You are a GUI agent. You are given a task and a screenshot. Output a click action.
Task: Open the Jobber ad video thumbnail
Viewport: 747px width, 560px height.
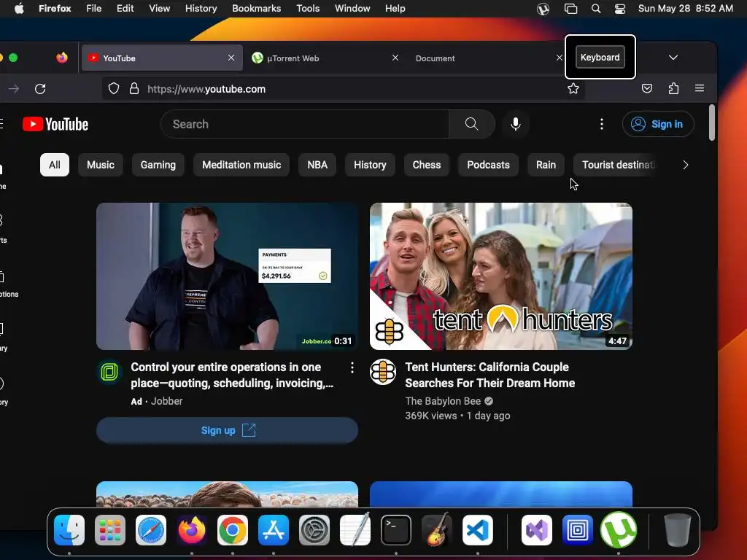(x=228, y=276)
